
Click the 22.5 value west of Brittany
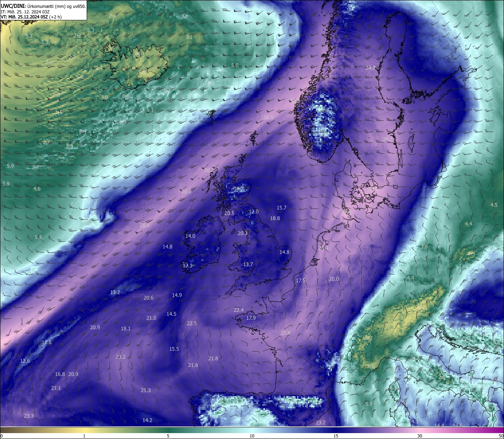192,323
